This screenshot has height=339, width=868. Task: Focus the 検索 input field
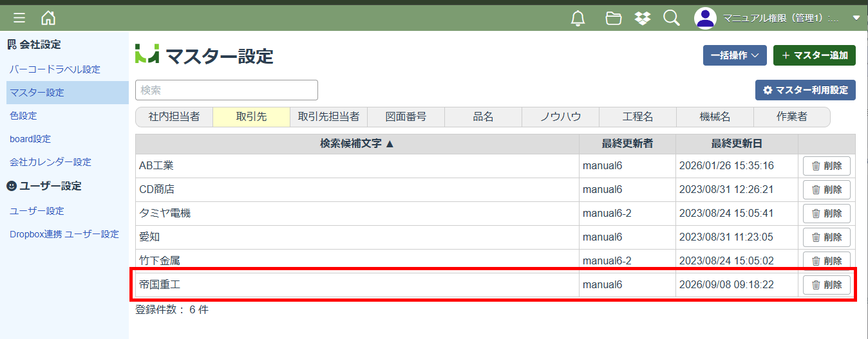(227, 90)
